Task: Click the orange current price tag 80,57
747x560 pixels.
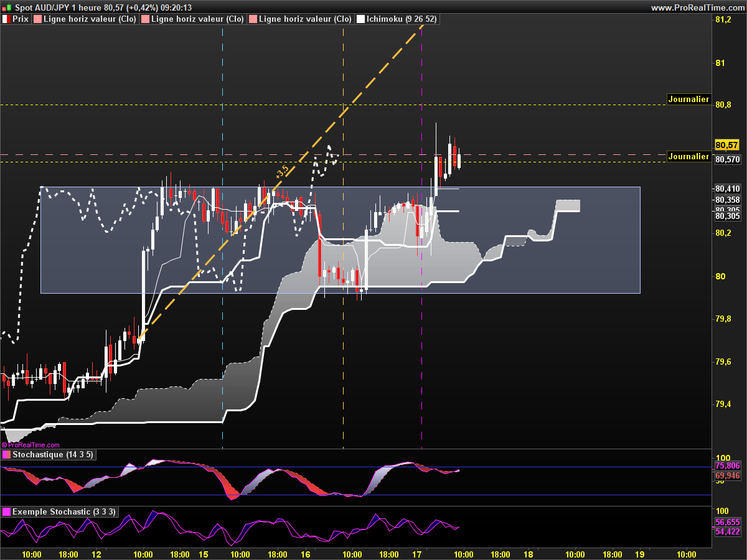Action: coord(726,145)
